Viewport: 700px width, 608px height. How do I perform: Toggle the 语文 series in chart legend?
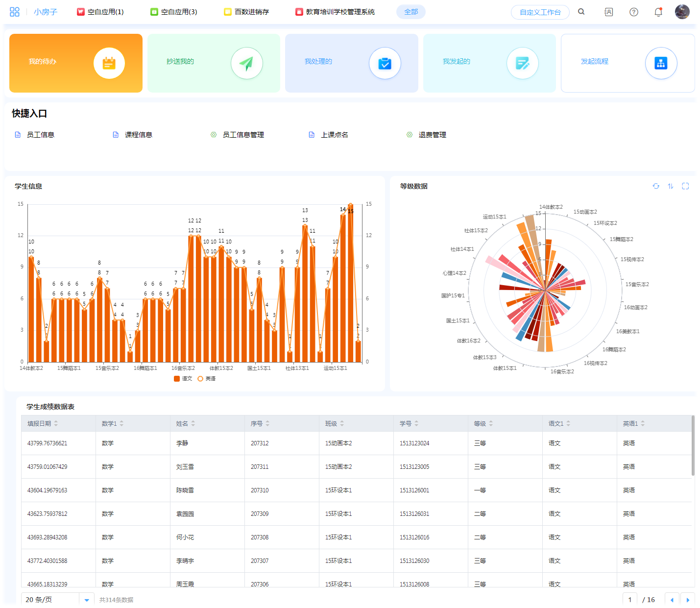click(183, 379)
